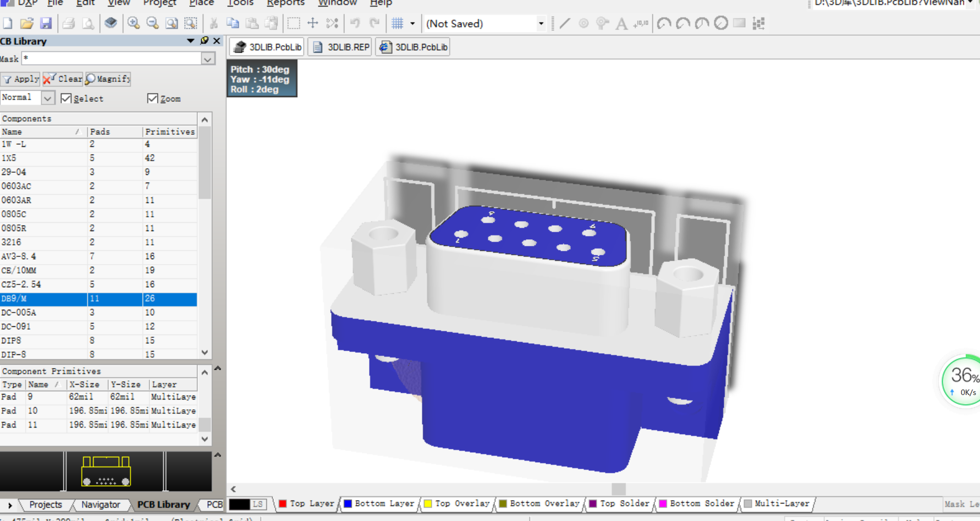The image size is (980, 521).
Task: Select the Top Overlay yellow swatch tab
Action: click(456, 503)
